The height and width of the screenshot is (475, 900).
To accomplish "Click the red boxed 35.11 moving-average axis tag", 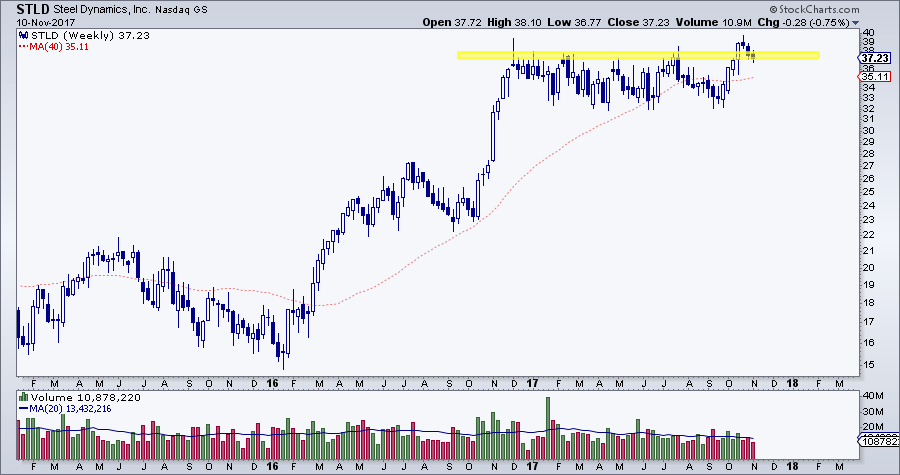I will (876, 77).
